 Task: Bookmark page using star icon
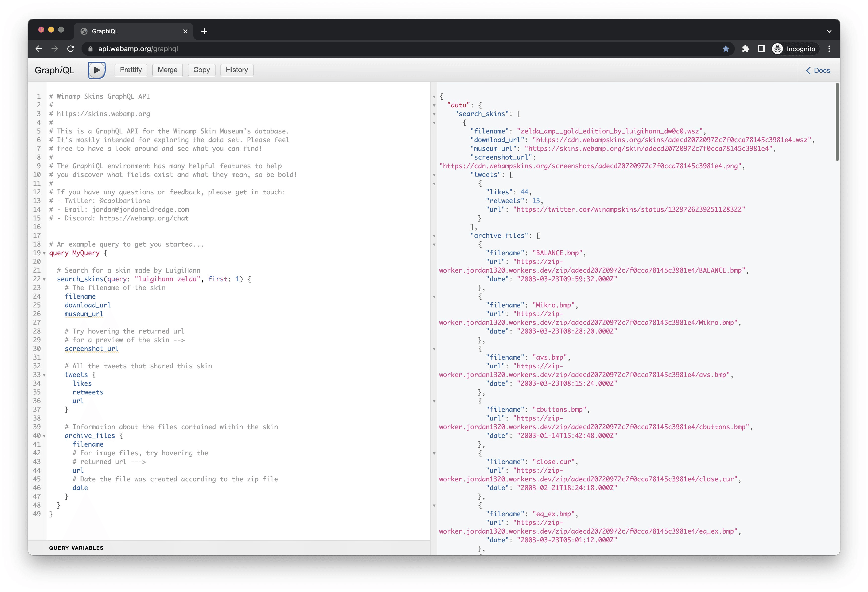725,49
